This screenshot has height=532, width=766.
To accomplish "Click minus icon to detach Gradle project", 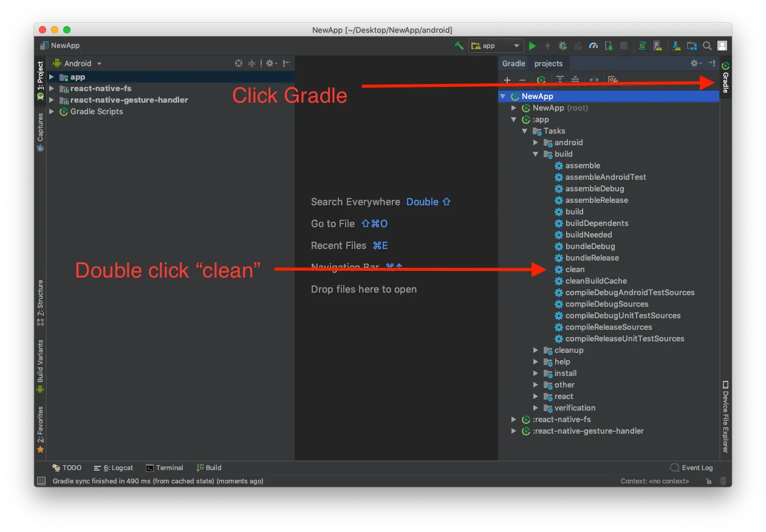I will tap(522, 80).
